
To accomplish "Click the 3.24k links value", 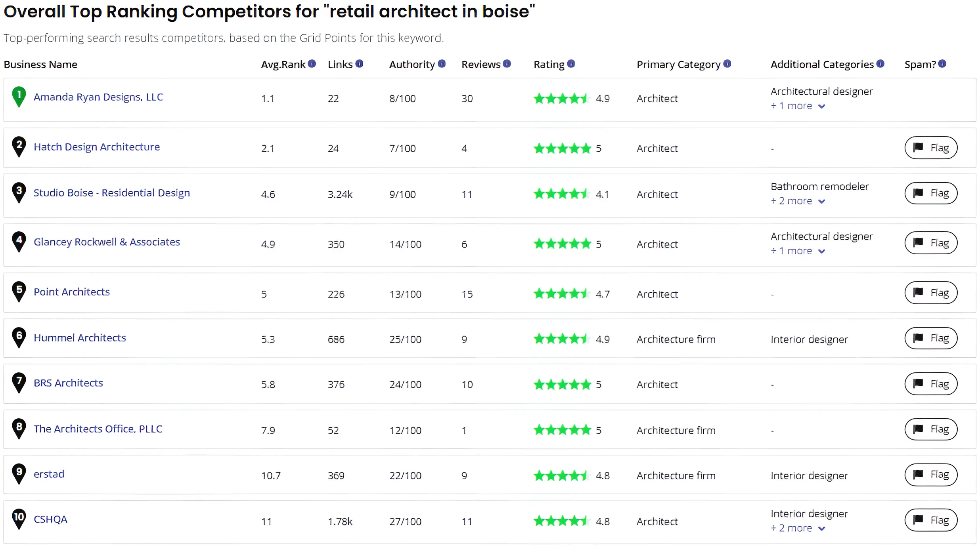I will (x=340, y=194).
